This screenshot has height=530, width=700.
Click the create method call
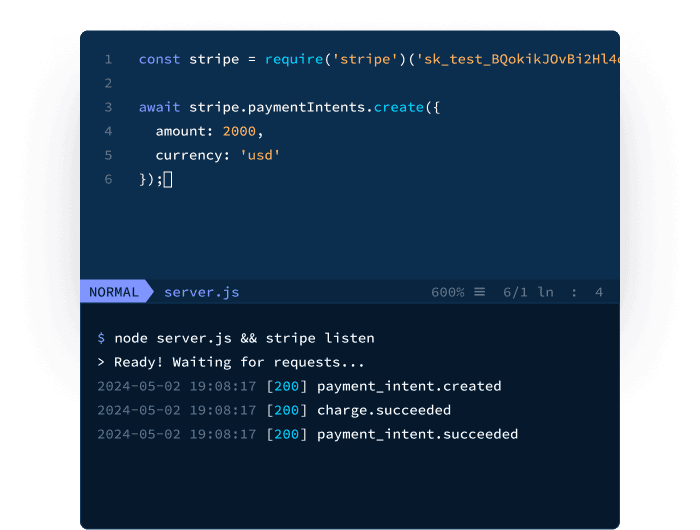click(399, 107)
